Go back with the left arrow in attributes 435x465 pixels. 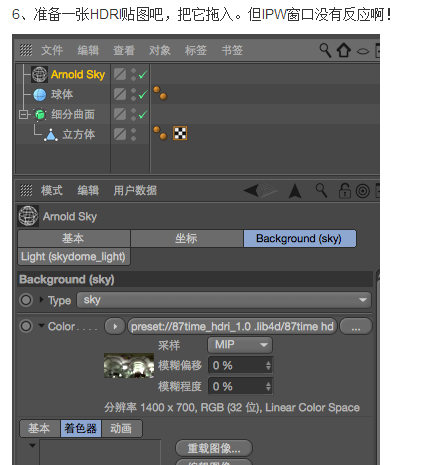(251, 191)
